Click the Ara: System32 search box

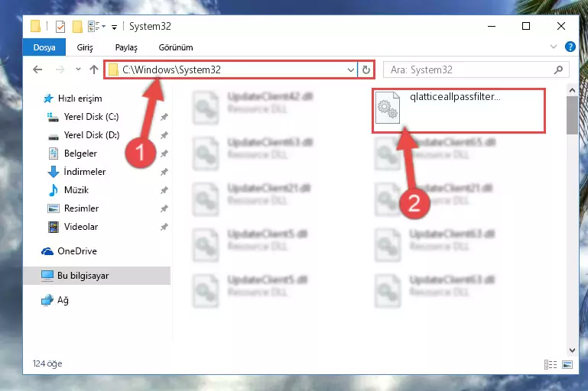click(x=476, y=69)
